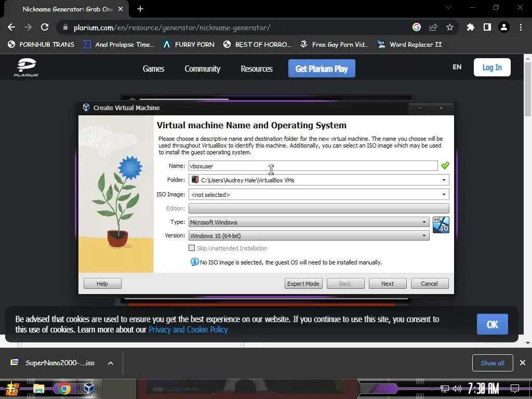Bookmark page with the star icon
The height and width of the screenshot is (399, 532).
point(450,27)
